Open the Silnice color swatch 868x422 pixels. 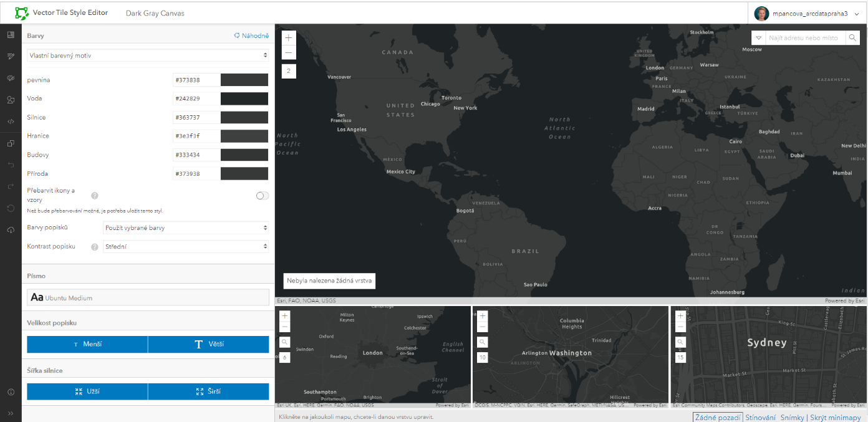pyautogui.click(x=244, y=117)
